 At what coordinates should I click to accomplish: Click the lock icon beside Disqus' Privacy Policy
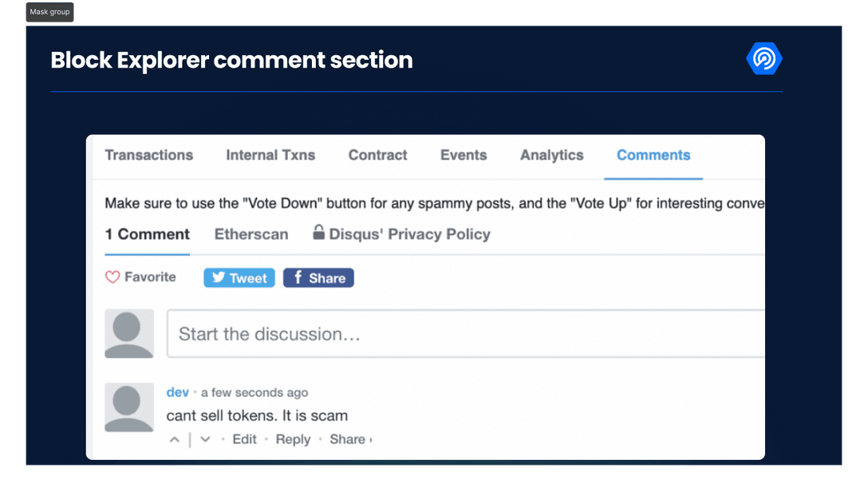pos(318,233)
